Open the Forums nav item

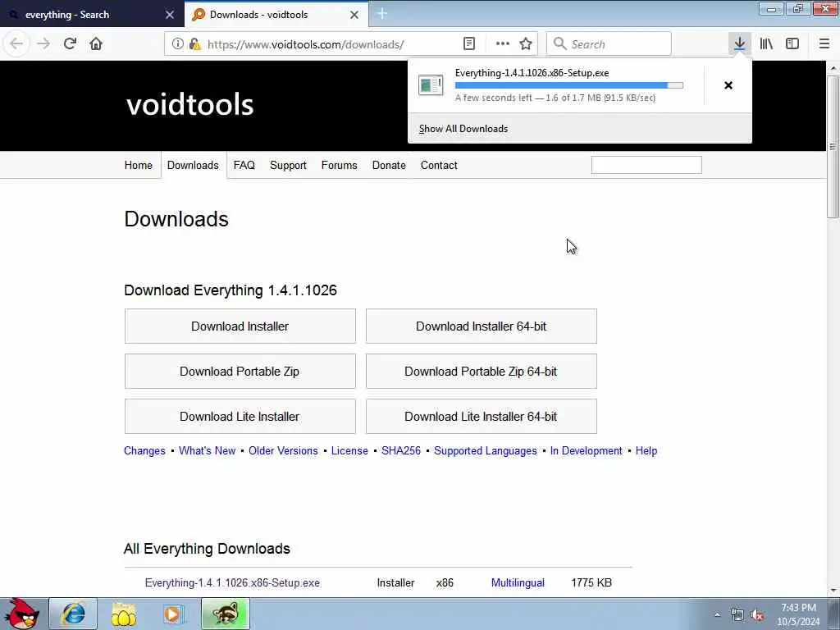339,165
